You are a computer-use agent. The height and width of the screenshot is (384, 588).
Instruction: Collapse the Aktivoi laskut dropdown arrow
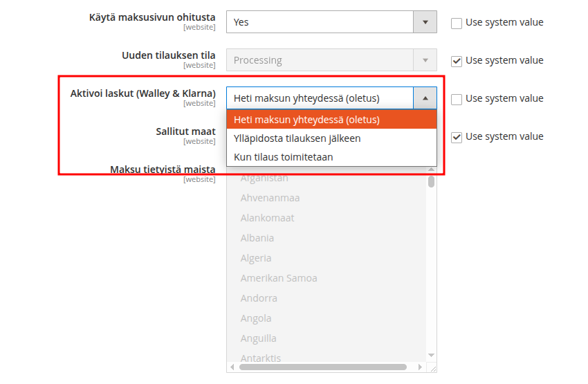tap(425, 98)
